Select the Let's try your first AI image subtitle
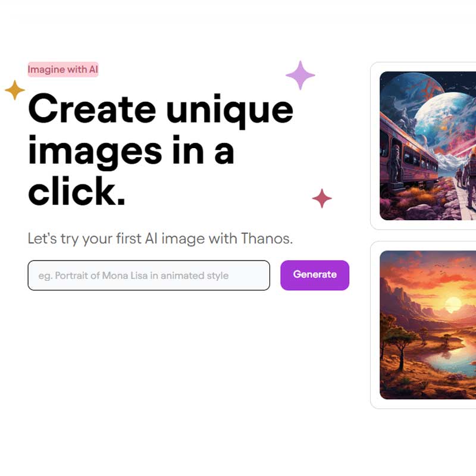Viewport: 476px width, 476px height. (160, 239)
